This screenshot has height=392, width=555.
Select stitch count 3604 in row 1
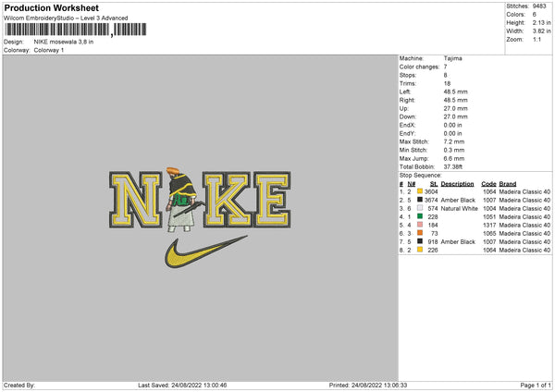pos(431,191)
